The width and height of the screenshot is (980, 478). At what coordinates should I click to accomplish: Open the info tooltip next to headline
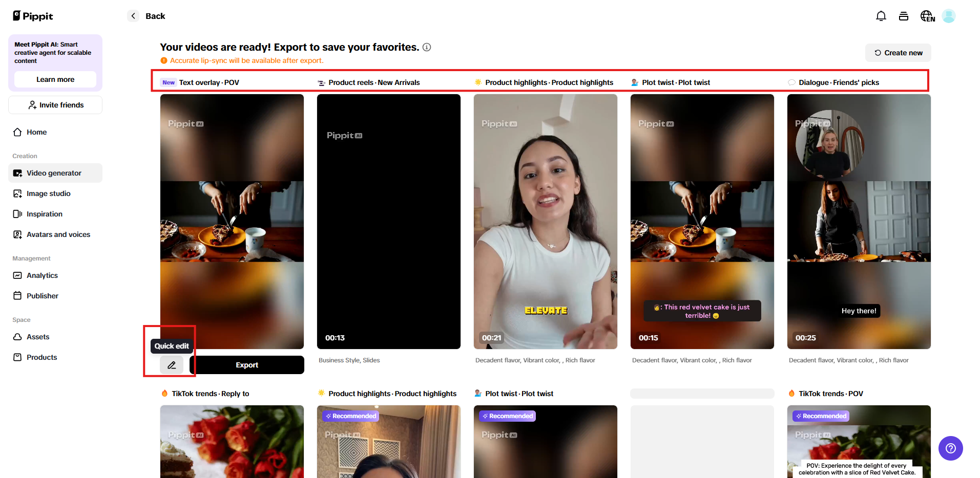click(x=427, y=47)
